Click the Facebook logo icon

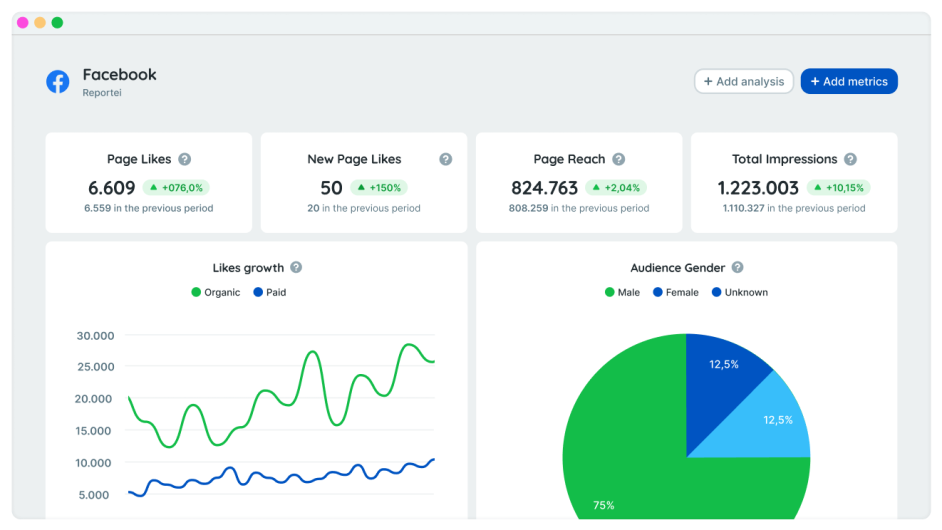click(58, 82)
